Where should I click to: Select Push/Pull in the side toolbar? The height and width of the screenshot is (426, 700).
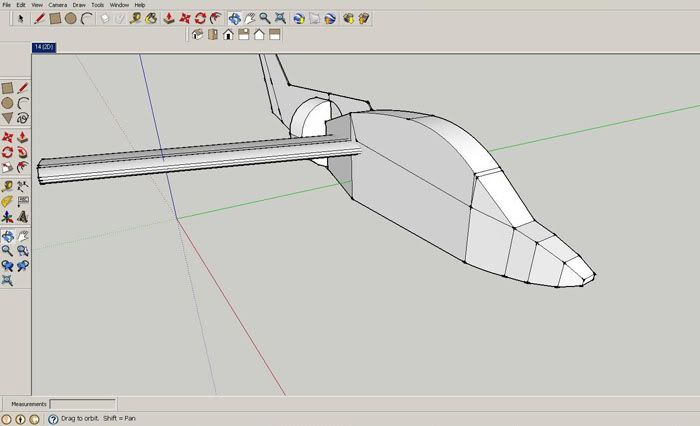23,137
